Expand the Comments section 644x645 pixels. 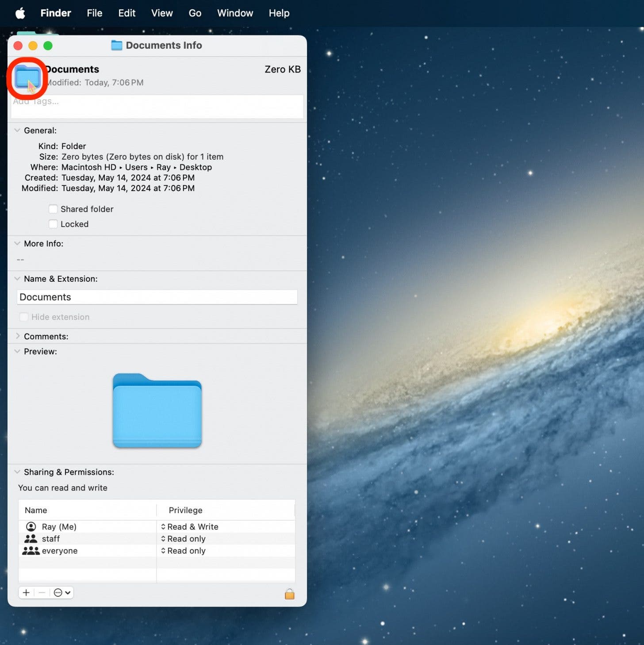point(18,336)
